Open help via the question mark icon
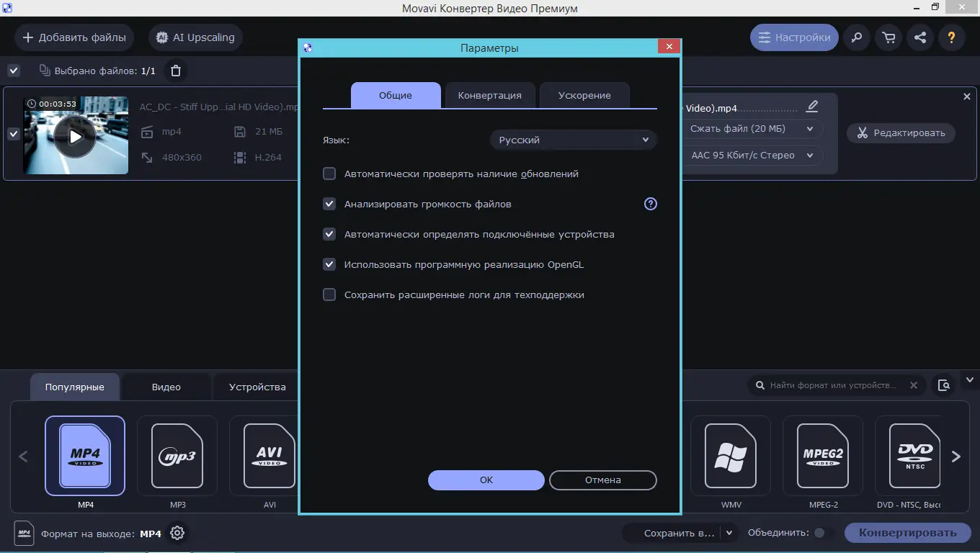This screenshot has height=553, width=980. 952,37
